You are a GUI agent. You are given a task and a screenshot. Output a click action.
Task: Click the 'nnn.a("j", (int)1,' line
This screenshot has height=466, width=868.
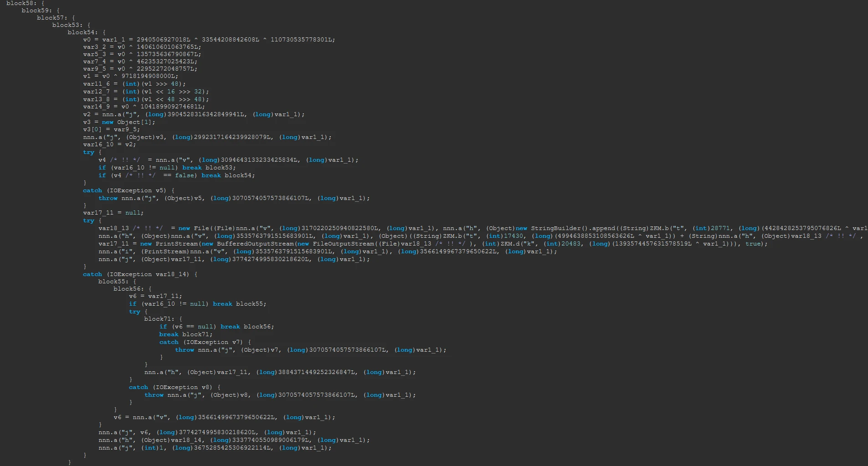tap(215, 448)
